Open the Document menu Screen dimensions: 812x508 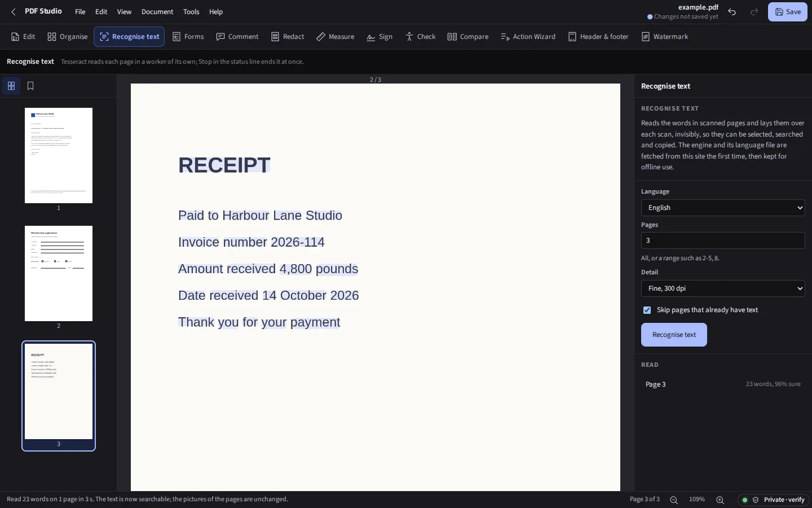(x=157, y=12)
